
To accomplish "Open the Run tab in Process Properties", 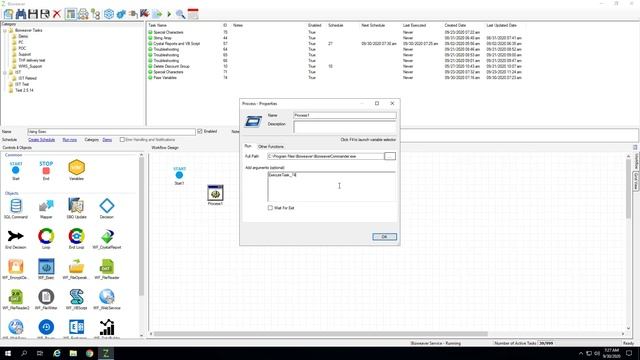I will tap(248, 146).
